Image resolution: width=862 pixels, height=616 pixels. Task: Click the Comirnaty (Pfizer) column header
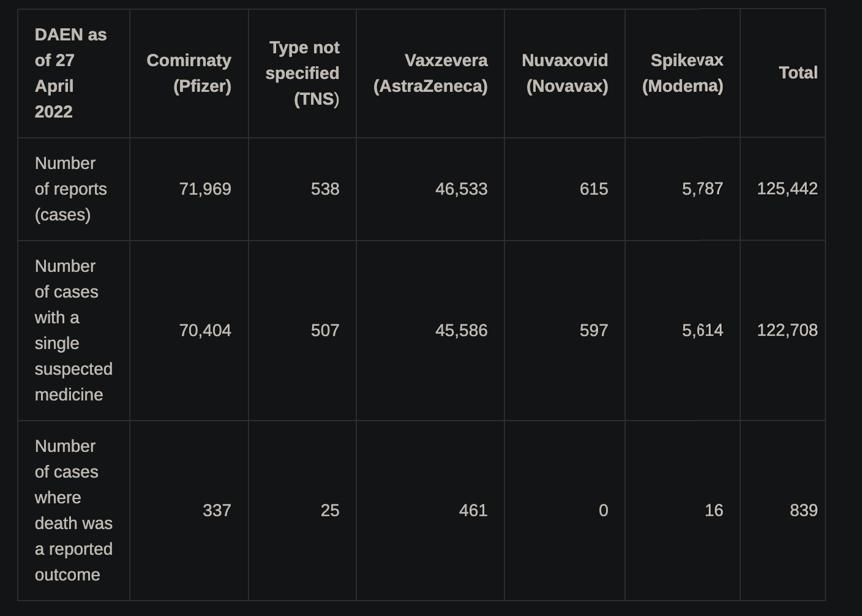[189, 73]
